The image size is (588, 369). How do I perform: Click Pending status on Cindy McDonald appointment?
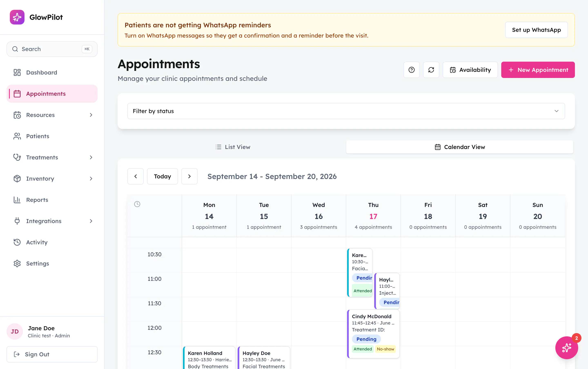[x=366, y=339]
